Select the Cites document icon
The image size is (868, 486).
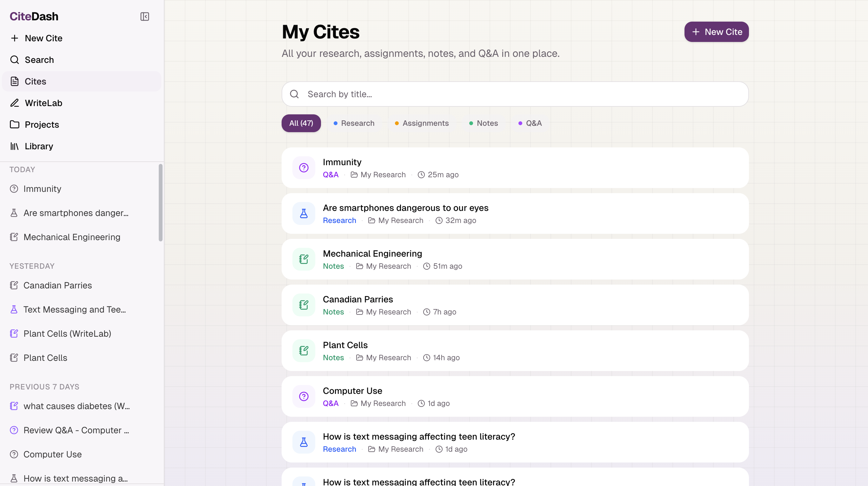pos(15,81)
